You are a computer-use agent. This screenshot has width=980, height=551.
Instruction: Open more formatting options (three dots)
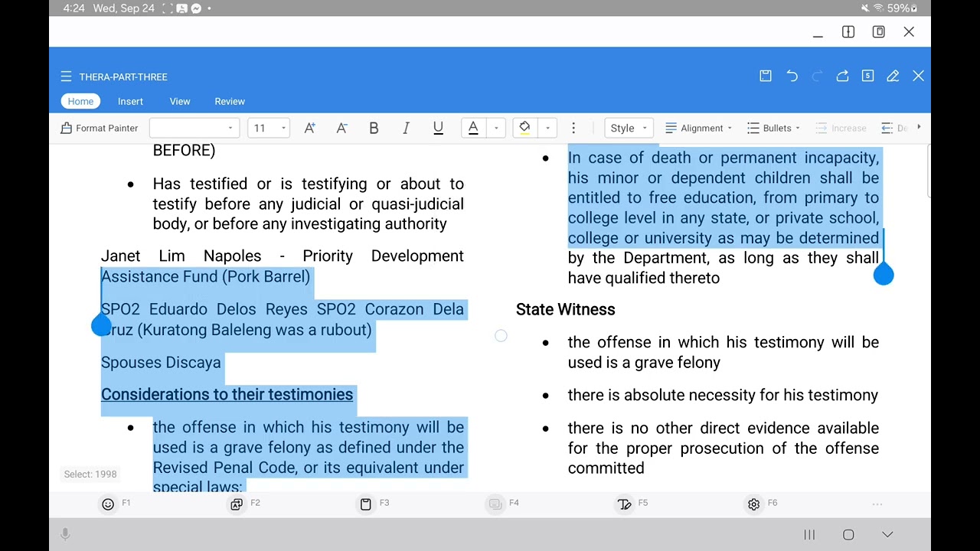pyautogui.click(x=573, y=128)
